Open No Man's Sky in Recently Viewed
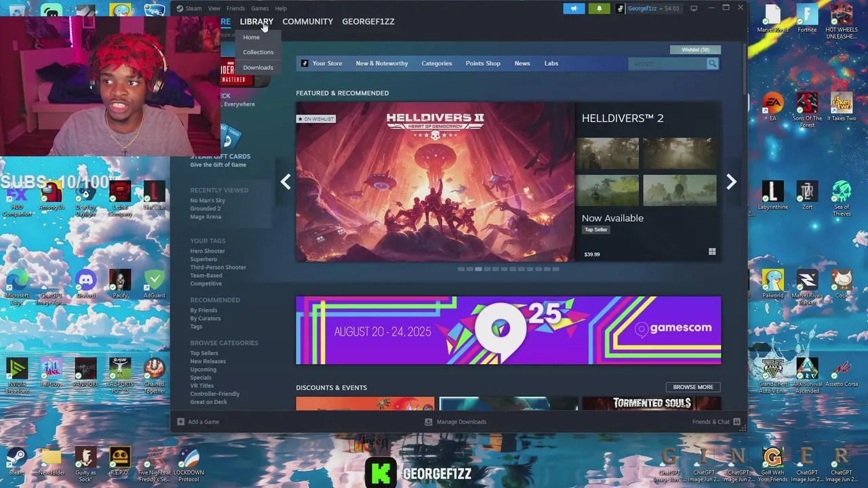Image resolution: width=868 pixels, height=488 pixels. pyautogui.click(x=208, y=201)
